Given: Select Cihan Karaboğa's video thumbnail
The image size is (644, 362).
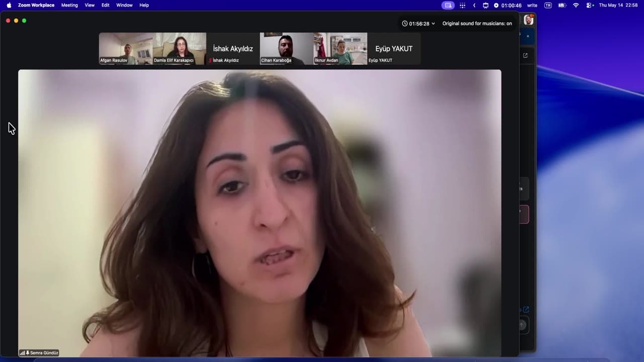Looking at the screenshot, I should tap(287, 49).
